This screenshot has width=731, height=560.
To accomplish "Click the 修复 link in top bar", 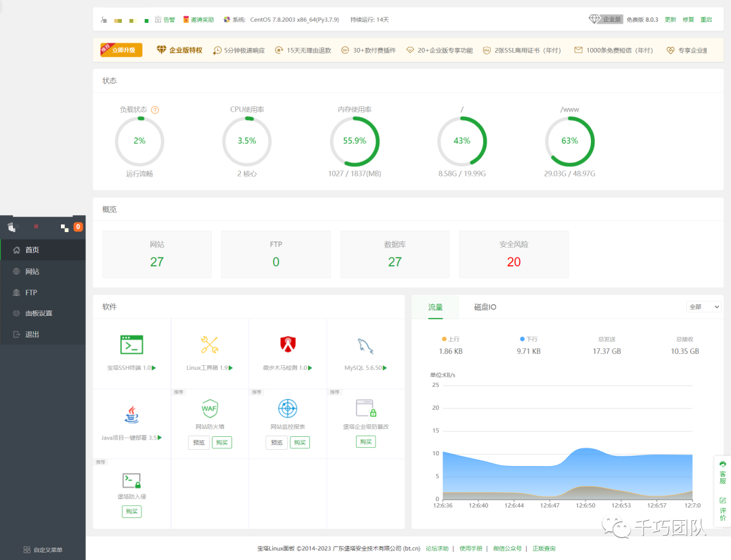I will point(688,20).
